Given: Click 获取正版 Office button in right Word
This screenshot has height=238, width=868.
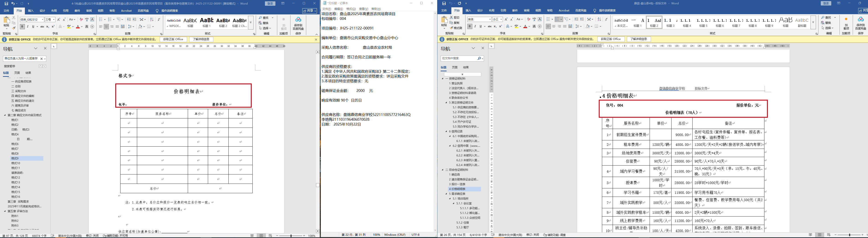Looking at the screenshot, I should coord(611,39).
